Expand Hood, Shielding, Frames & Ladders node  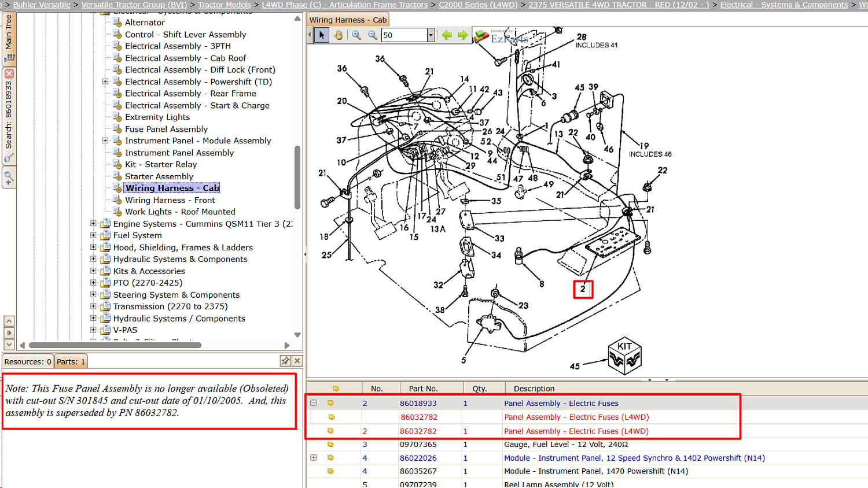93,247
